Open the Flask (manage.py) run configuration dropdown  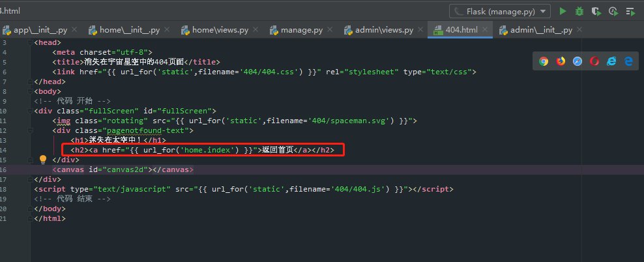500,12
